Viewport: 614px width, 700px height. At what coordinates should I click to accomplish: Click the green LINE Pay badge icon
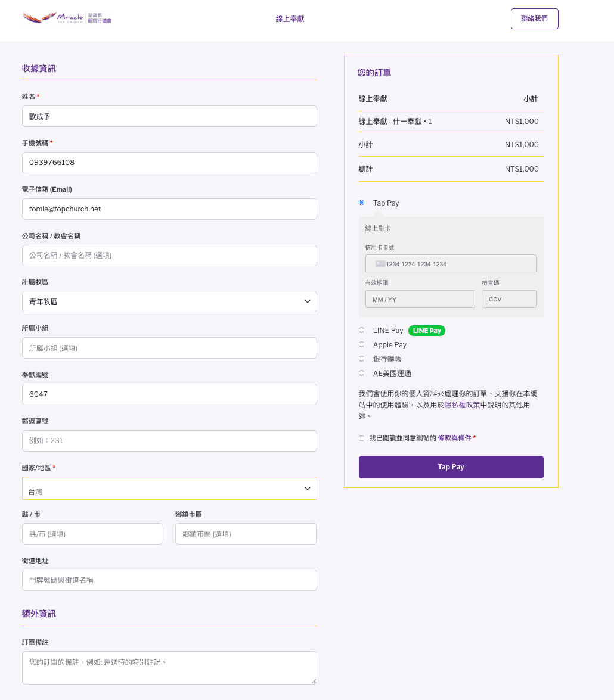427,331
